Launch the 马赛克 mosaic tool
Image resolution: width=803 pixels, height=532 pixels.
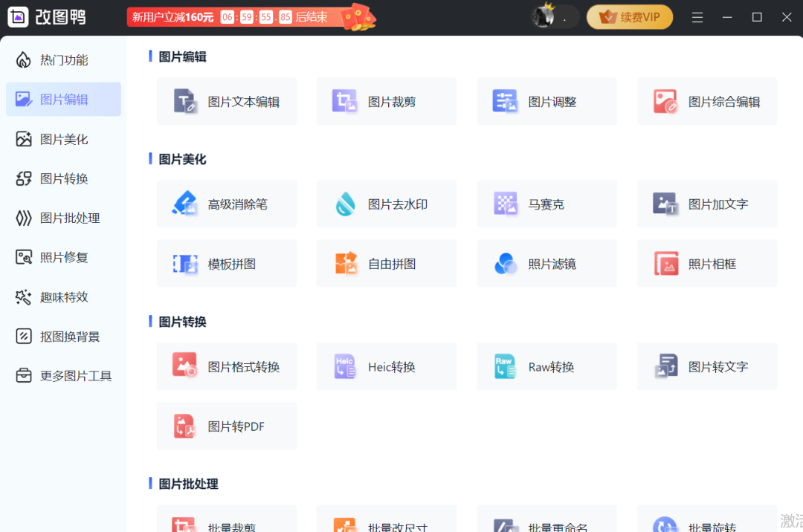click(546, 204)
